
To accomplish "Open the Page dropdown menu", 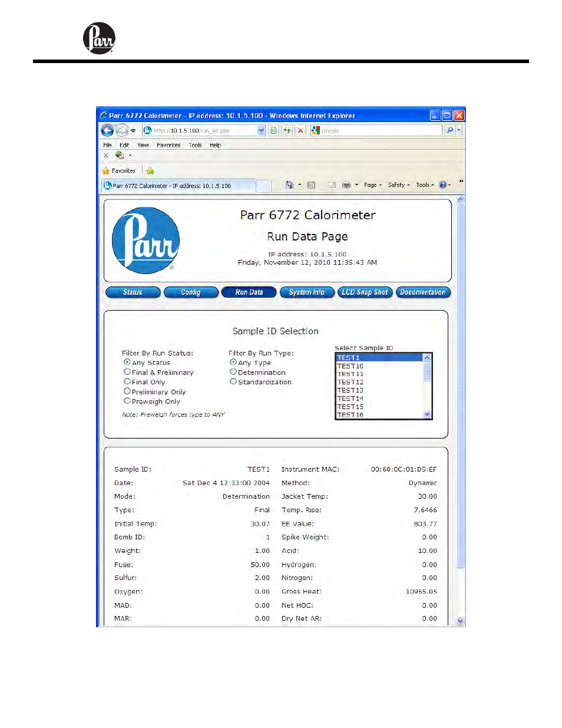I will [x=373, y=185].
